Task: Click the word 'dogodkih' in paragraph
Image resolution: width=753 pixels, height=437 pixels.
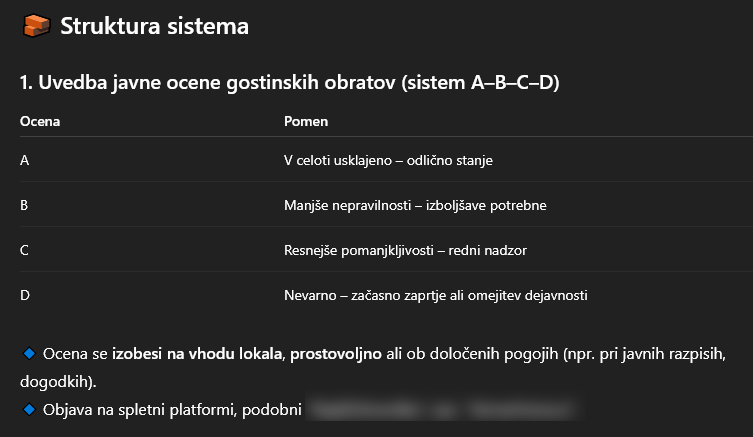Action: [x=55, y=382]
